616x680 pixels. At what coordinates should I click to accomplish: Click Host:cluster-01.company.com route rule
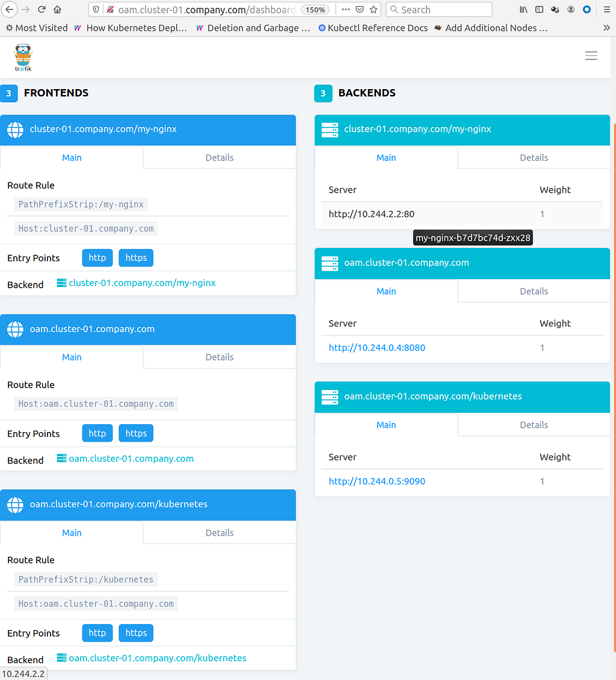[x=86, y=229]
